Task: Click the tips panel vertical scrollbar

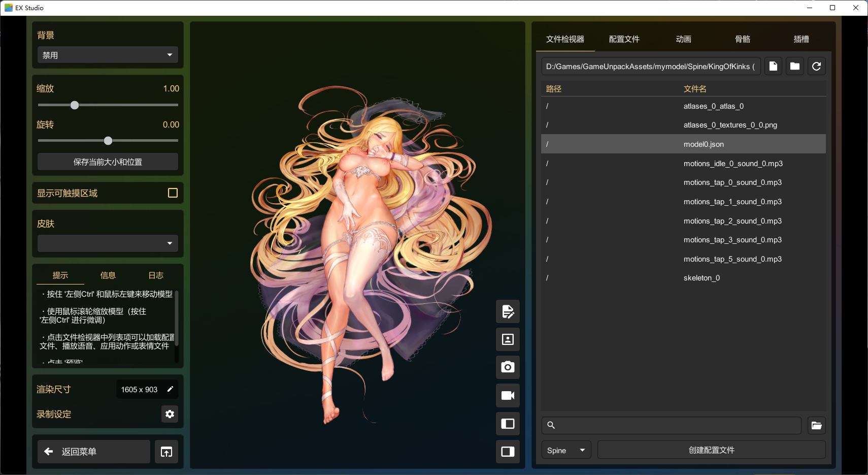Action: pos(177,318)
